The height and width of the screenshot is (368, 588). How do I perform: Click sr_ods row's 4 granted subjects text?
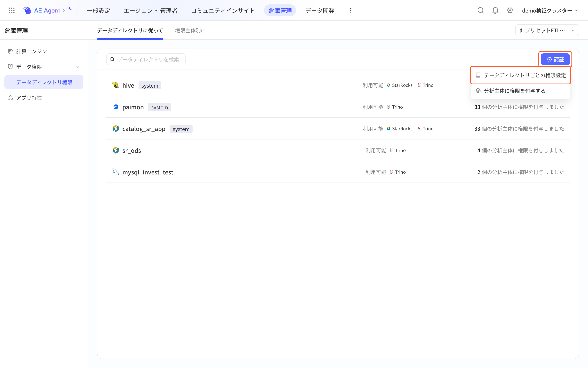(x=520, y=150)
